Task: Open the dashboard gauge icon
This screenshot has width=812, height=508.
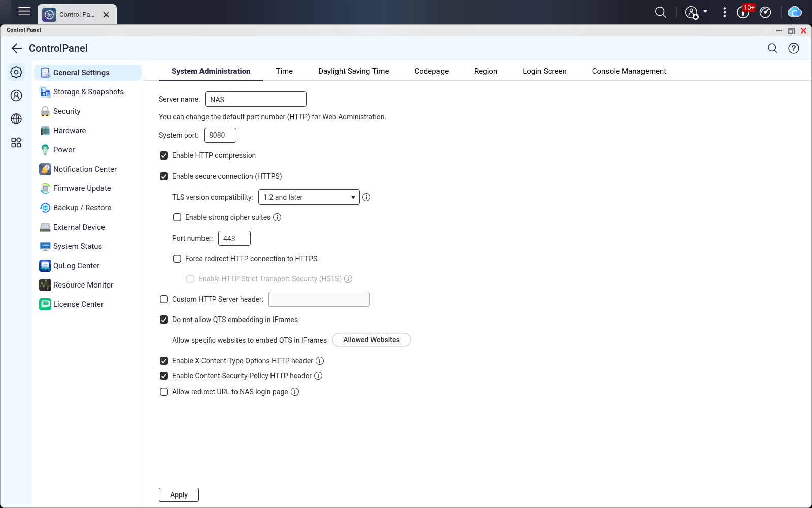Action: click(x=765, y=12)
